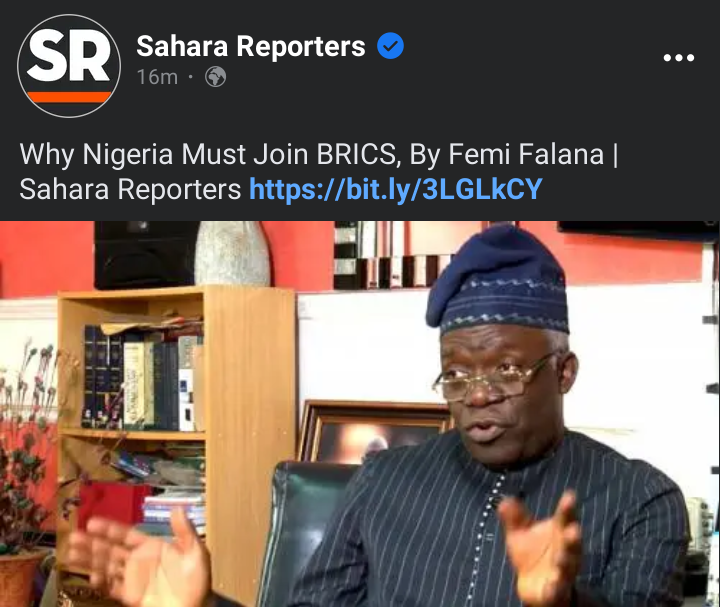Open Sahara Reporters' SR profile picture
This screenshot has width=720, height=607.
point(69,66)
